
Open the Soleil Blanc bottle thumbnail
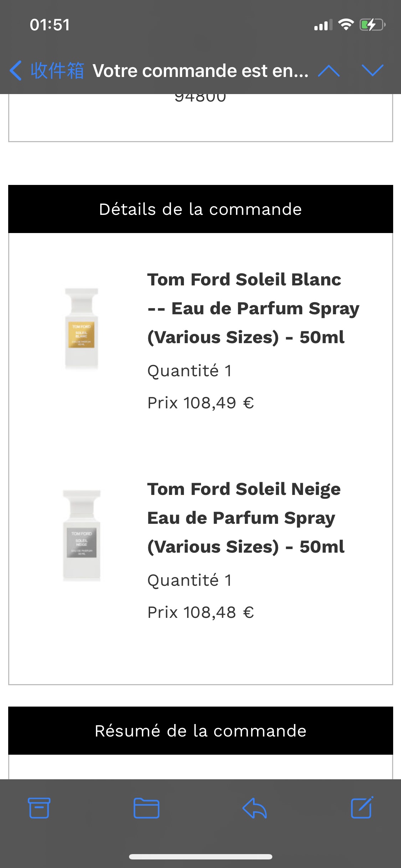[x=81, y=329]
